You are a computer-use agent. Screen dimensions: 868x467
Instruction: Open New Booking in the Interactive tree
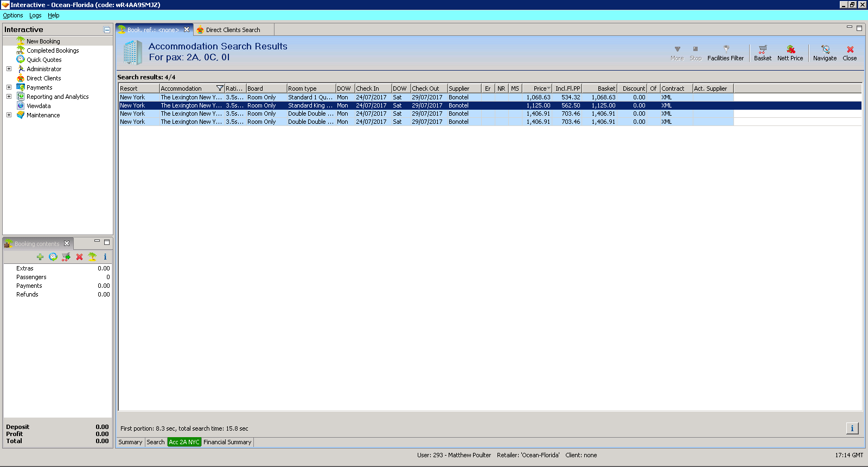pyautogui.click(x=43, y=41)
